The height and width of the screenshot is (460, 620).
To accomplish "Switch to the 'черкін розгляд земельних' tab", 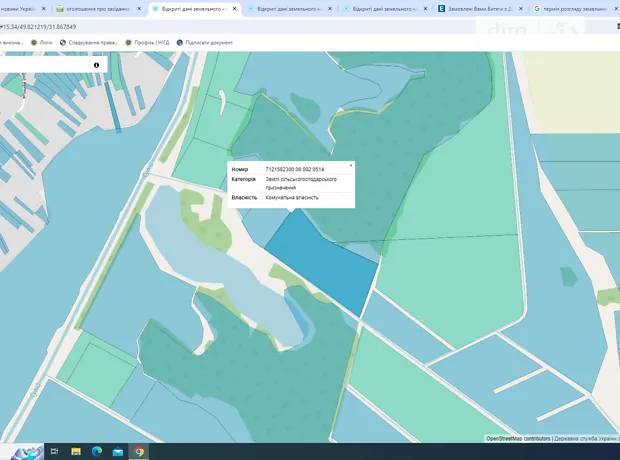I will (575, 8).
